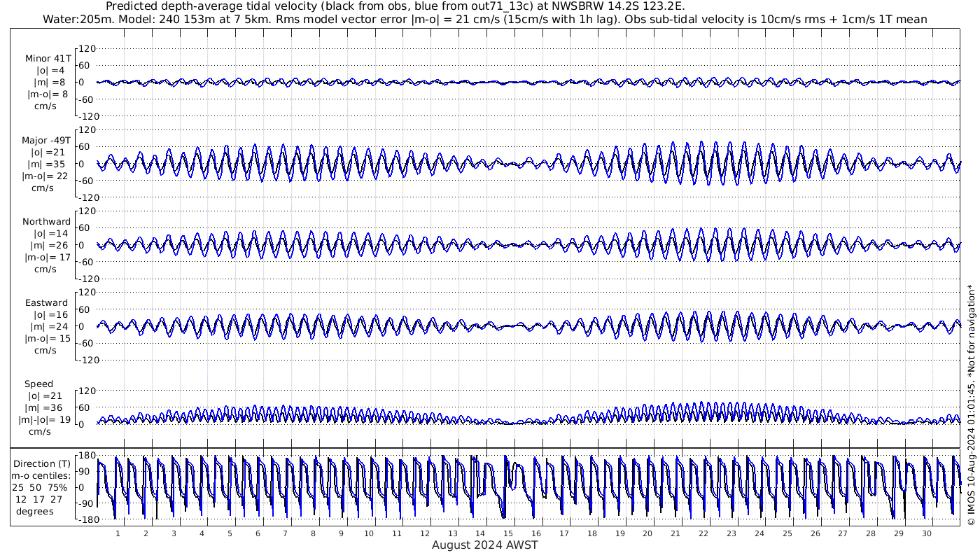Click date tick '30' on the x-axis

(927, 533)
